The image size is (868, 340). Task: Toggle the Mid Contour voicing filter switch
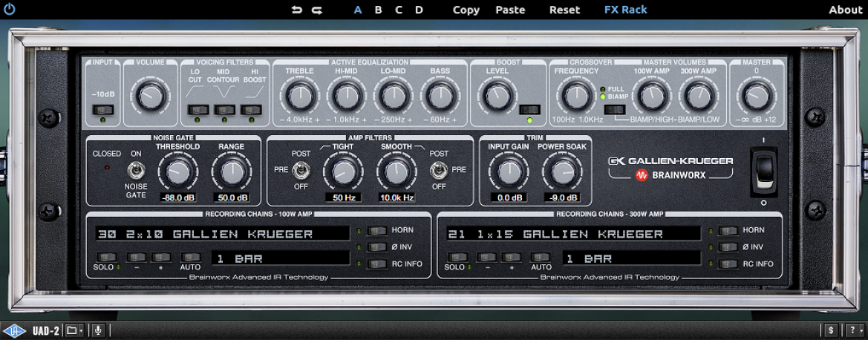pyautogui.click(x=224, y=109)
